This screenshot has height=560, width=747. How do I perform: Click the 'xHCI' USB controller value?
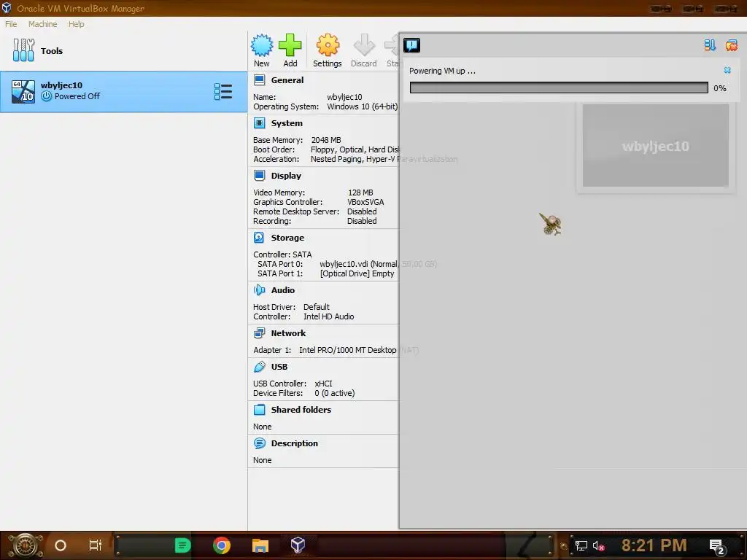323,384
